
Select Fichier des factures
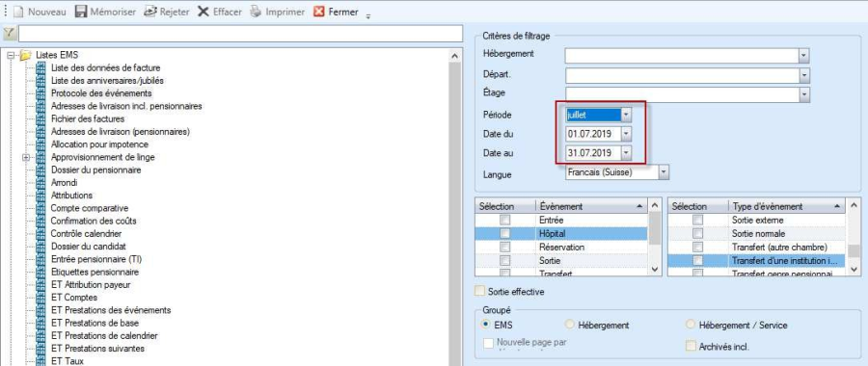point(88,118)
